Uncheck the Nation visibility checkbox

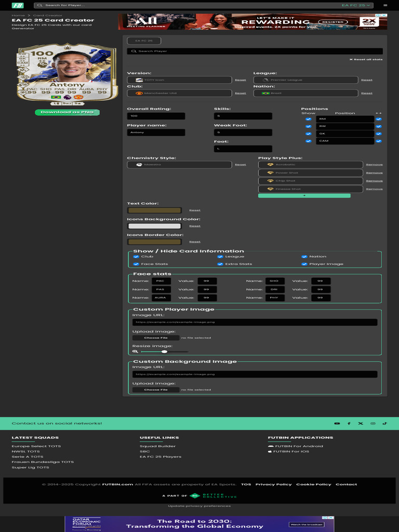[x=304, y=257]
